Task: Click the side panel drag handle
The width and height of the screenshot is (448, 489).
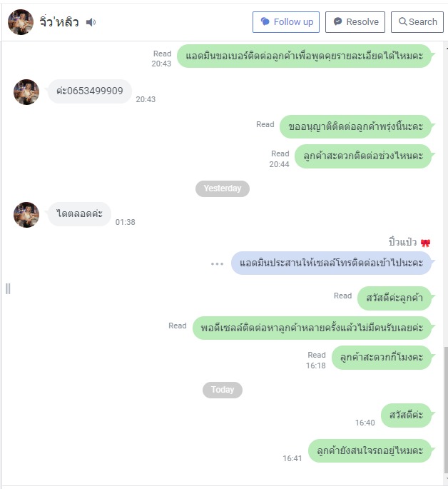Action: pyautogui.click(x=8, y=289)
